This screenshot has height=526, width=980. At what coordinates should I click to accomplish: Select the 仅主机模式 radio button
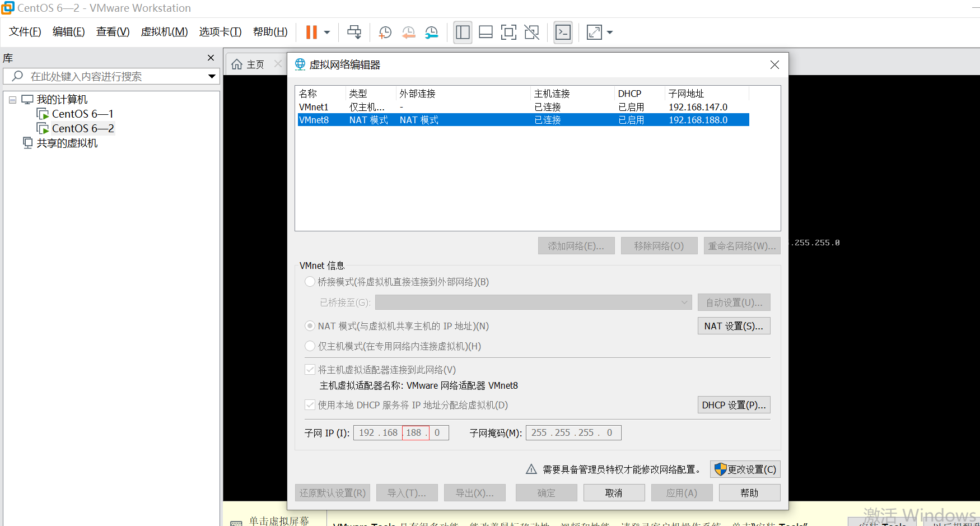[310, 346]
